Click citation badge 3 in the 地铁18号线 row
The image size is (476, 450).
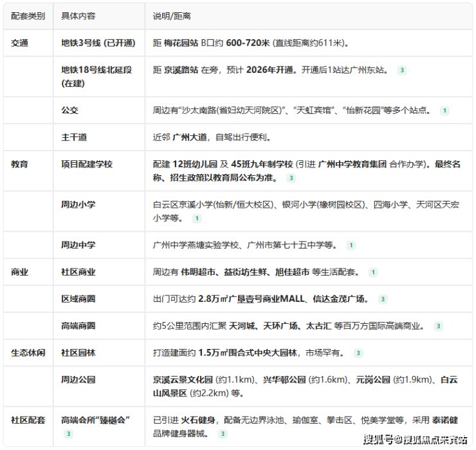tap(402, 70)
